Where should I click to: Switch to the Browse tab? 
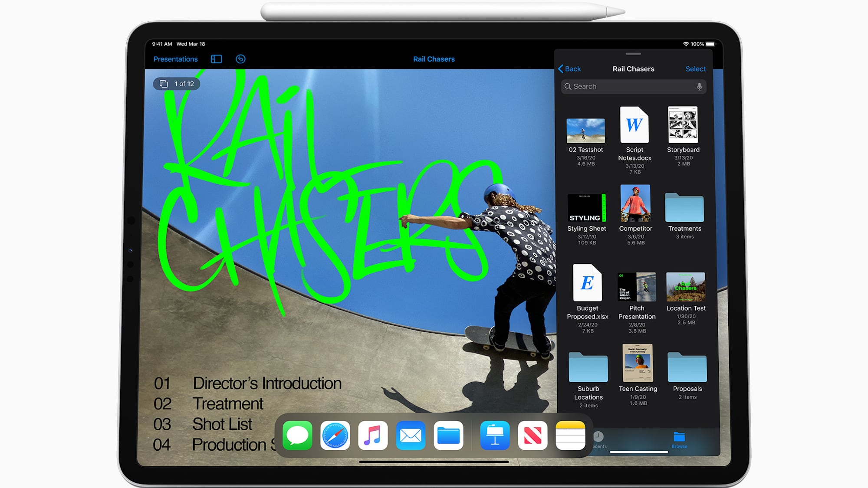point(679,439)
